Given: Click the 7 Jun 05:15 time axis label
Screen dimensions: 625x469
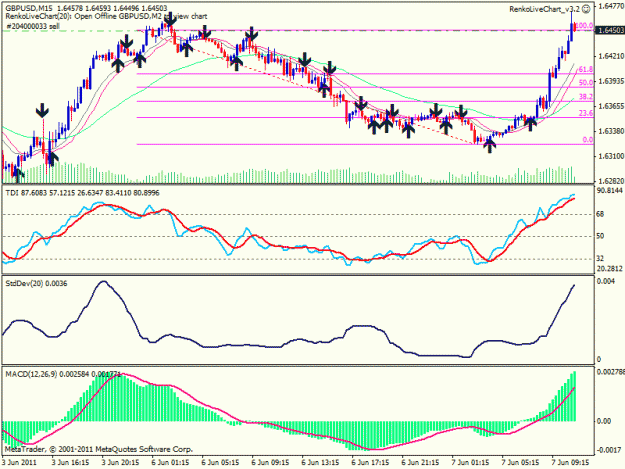Looking at the screenshot, I should point(521,462).
